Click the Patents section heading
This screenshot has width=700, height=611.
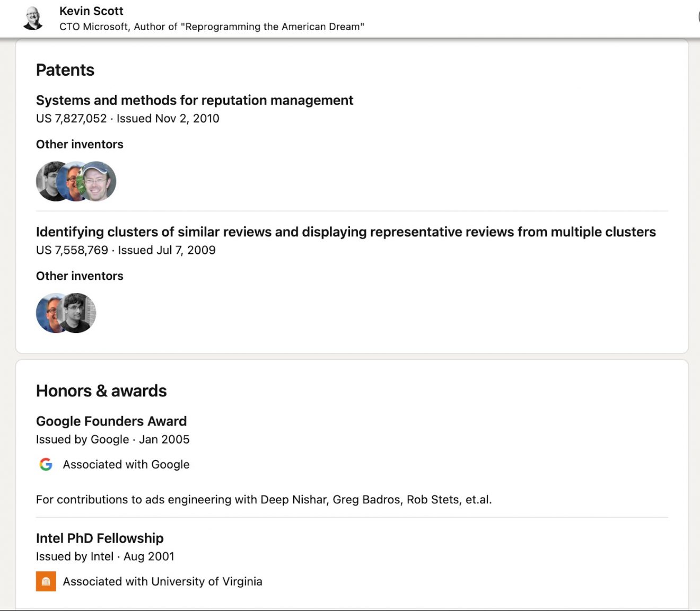[65, 70]
